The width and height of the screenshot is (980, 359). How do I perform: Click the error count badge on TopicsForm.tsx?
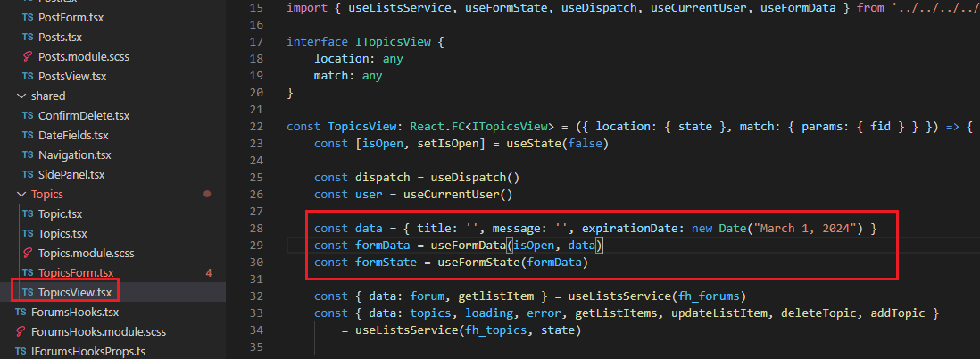point(208,272)
